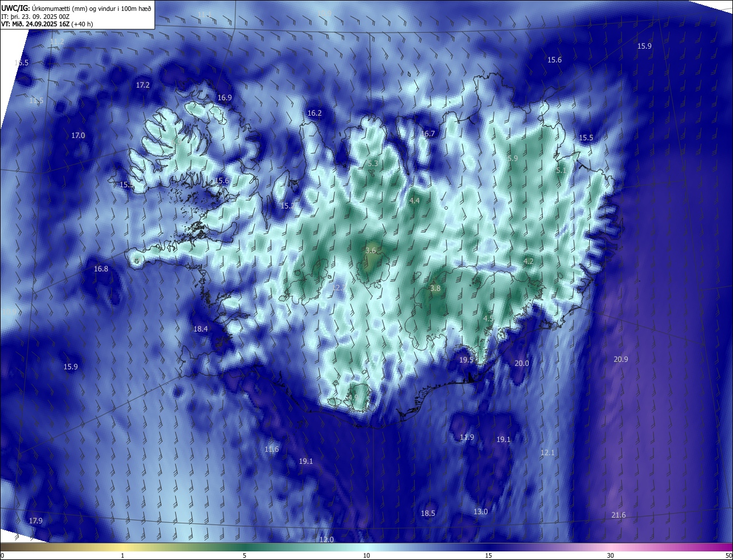Click the 5 tick on the color scale
This screenshot has height=560, width=733.
click(245, 555)
